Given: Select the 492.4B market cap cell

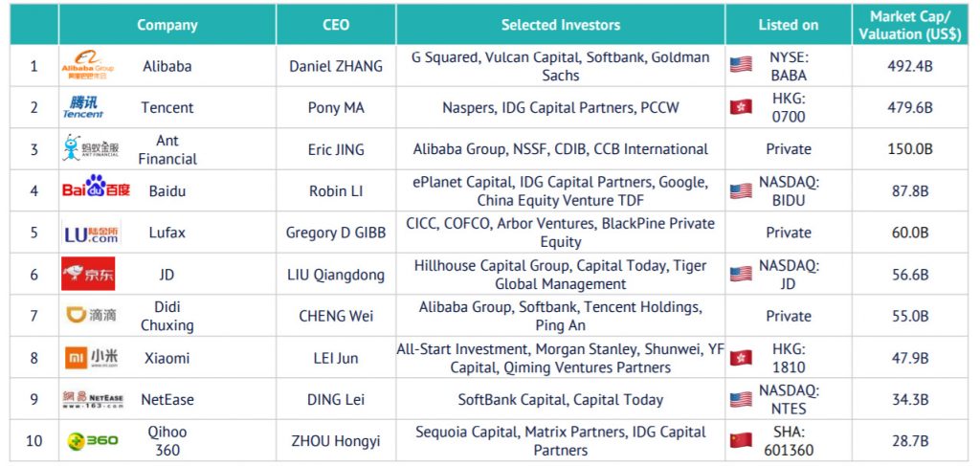Looking at the screenshot, I should coord(909,66).
